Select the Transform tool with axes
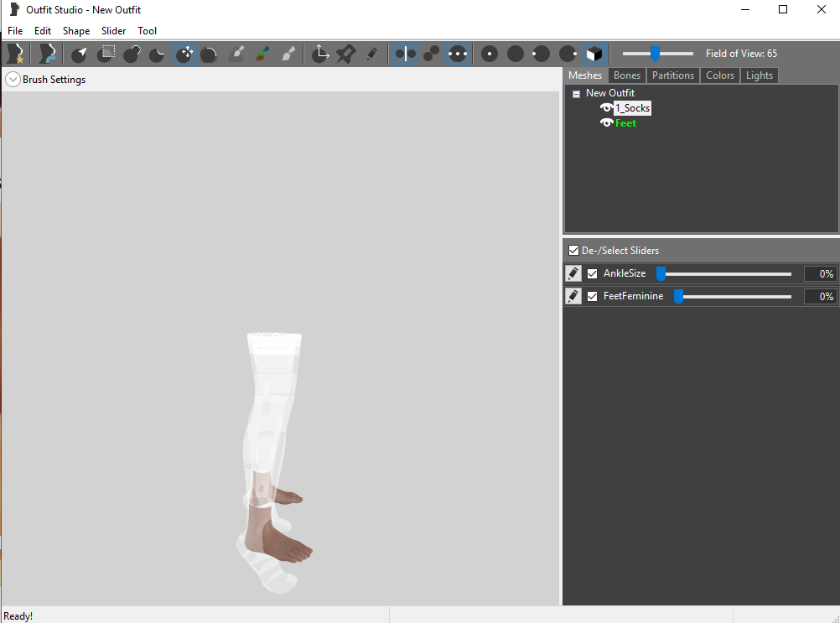The height and width of the screenshot is (623, 840). tap(320, 54)
